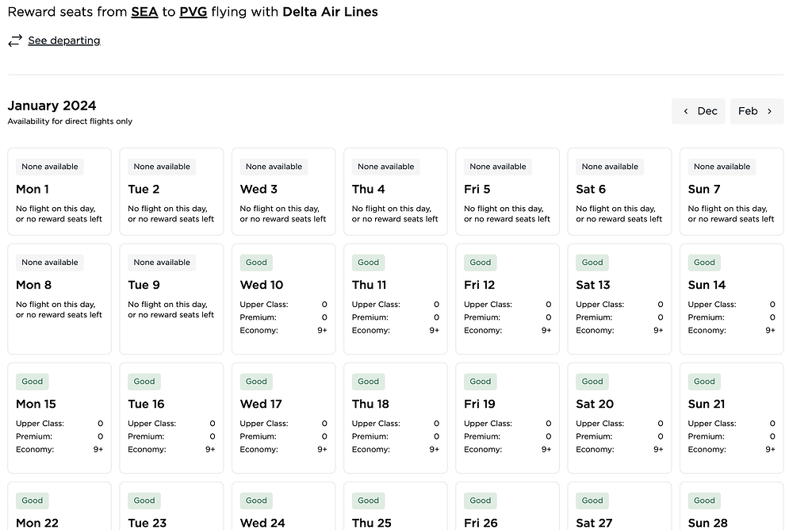Choose the Fri 12 availability card

pyautogui.click(x=507, y=298)
